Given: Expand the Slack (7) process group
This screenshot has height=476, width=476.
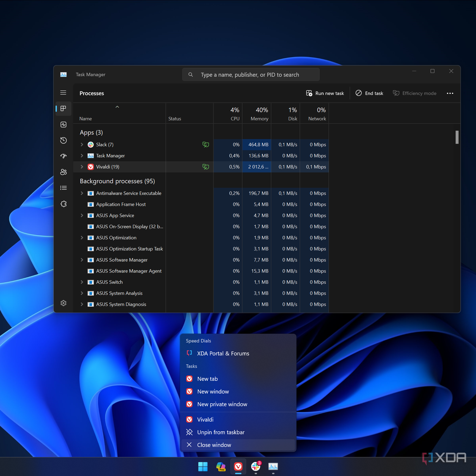Looking at the screenshot, I should 82,145.
